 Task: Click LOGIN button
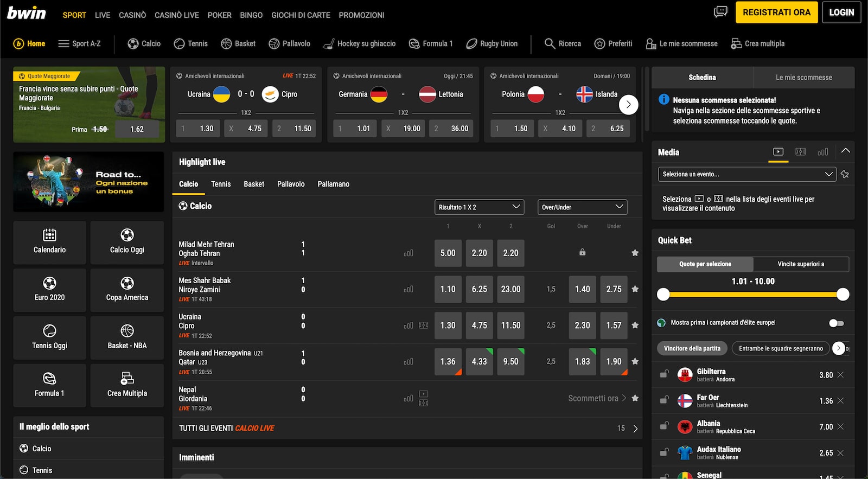(x=841, y=12)
